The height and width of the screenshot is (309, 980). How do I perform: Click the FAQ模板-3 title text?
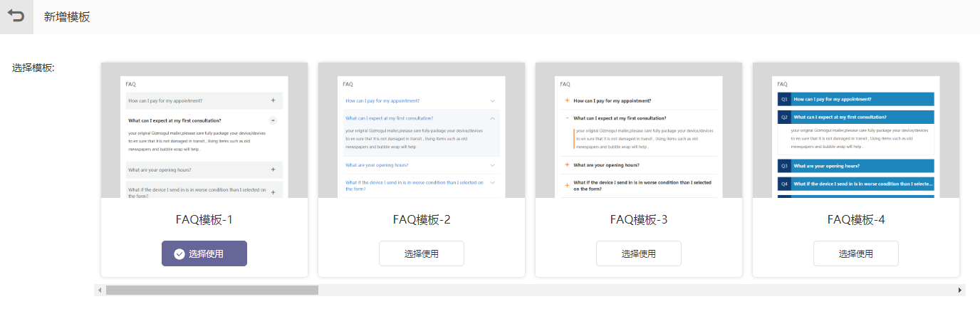[639, 220]
